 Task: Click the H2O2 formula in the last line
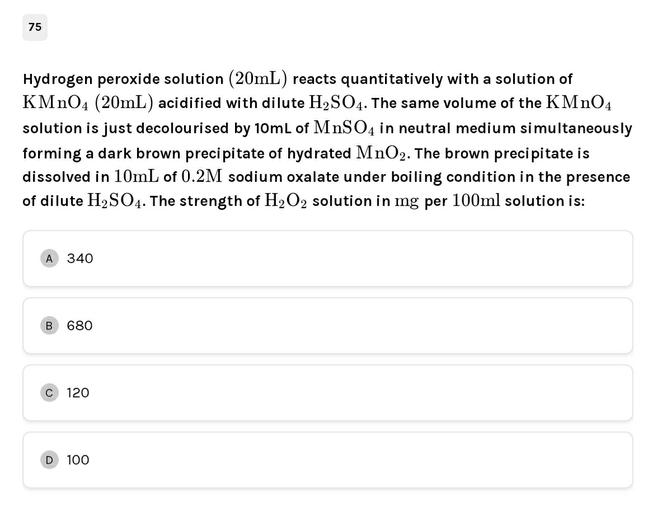285,201
